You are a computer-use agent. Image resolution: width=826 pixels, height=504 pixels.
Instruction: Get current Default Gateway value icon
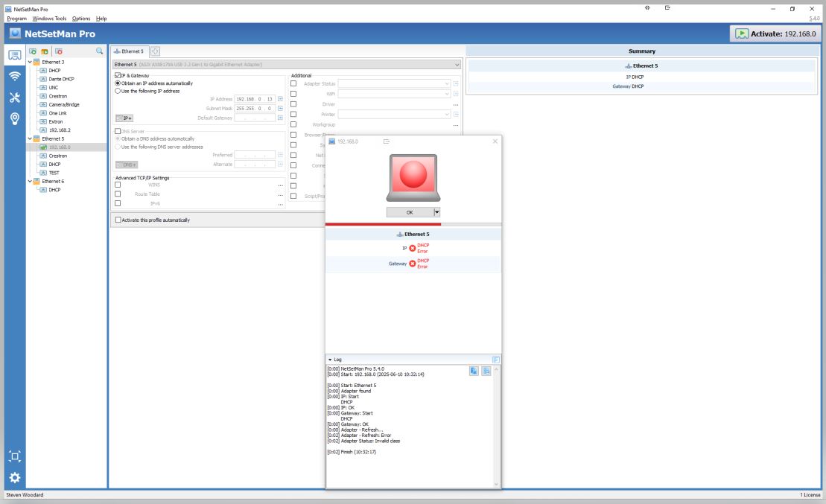(280, 118)
